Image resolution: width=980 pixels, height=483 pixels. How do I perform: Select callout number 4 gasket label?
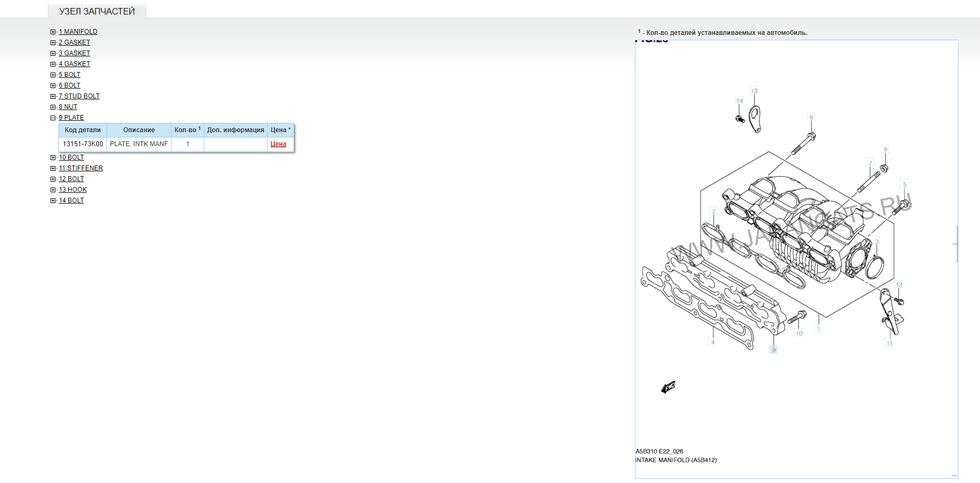713,342
